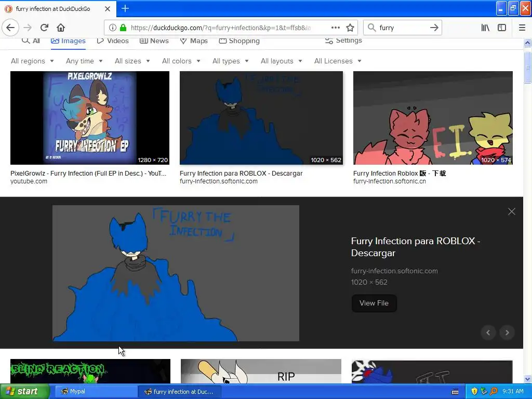Close the image detail panel
Image resolution: width=532 pixels, height=399 pixels.
511,212
